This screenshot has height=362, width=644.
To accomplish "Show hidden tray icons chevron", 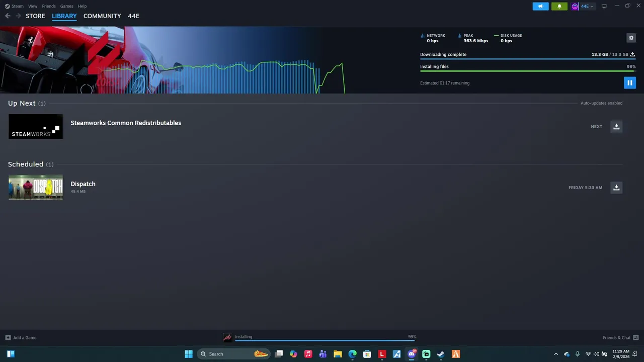I will point(556,354).
